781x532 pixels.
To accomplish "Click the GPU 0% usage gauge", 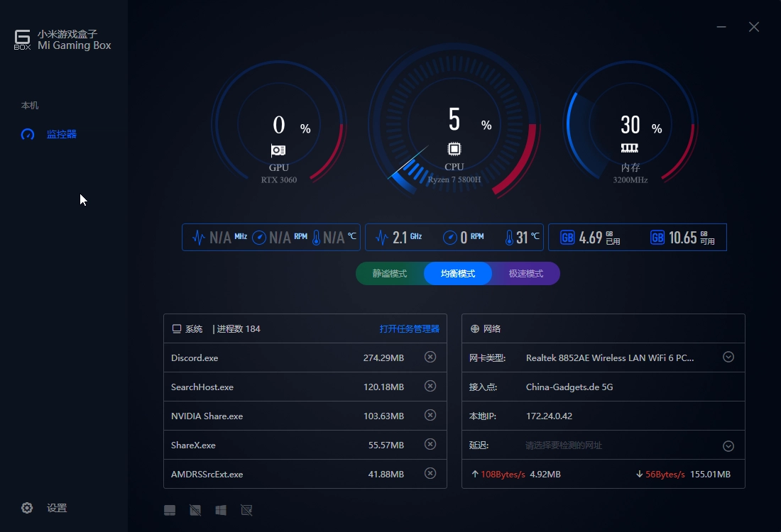I will (279, 124).
